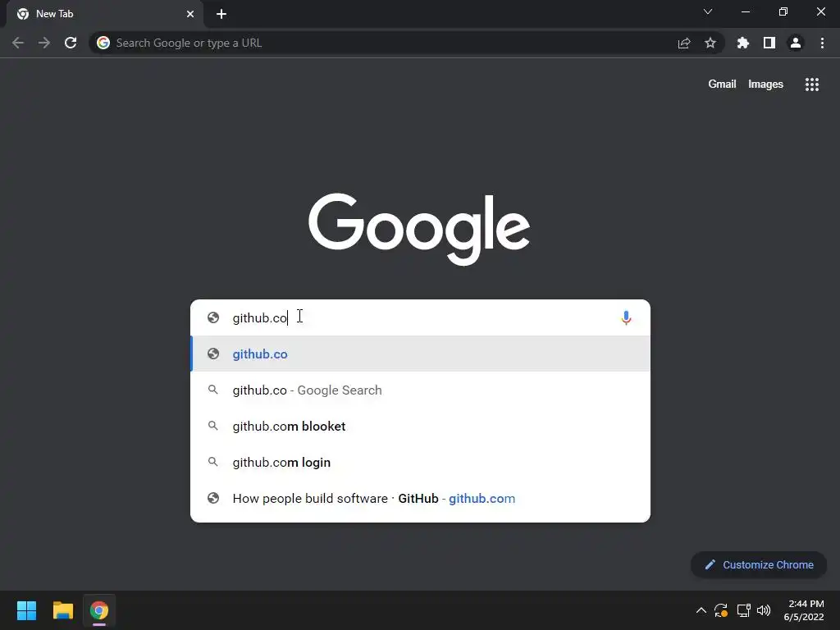Share this page icon in address bar
The image size is (840, 630).
[684, 43]
